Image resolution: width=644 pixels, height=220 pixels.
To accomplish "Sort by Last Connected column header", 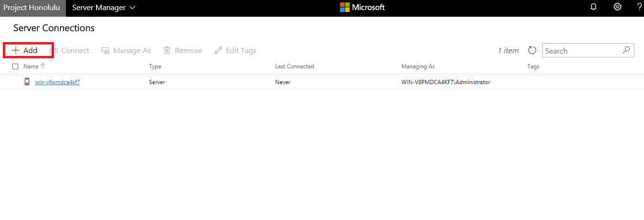I will coord(295,66).
